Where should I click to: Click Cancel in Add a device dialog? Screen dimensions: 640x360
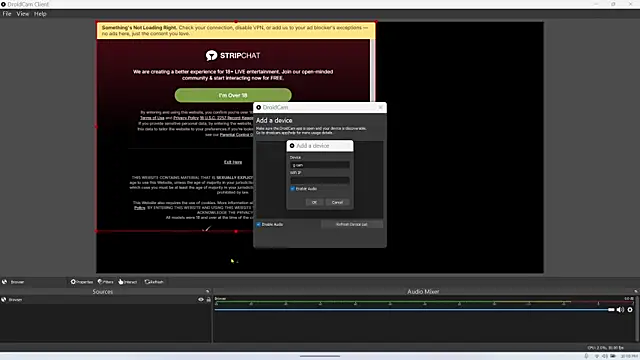pyautogui.click(x=337, y=202)
